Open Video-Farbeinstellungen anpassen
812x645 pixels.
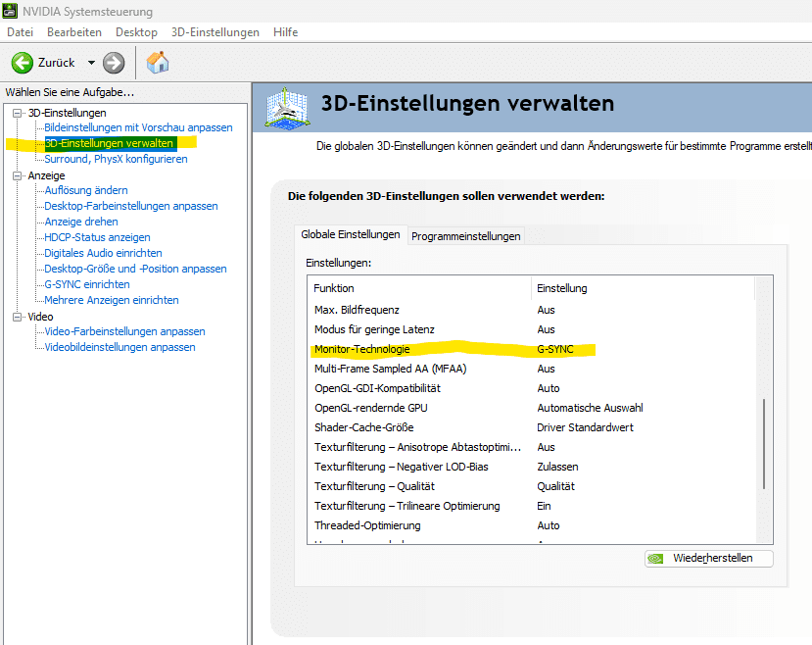[124, 331]
